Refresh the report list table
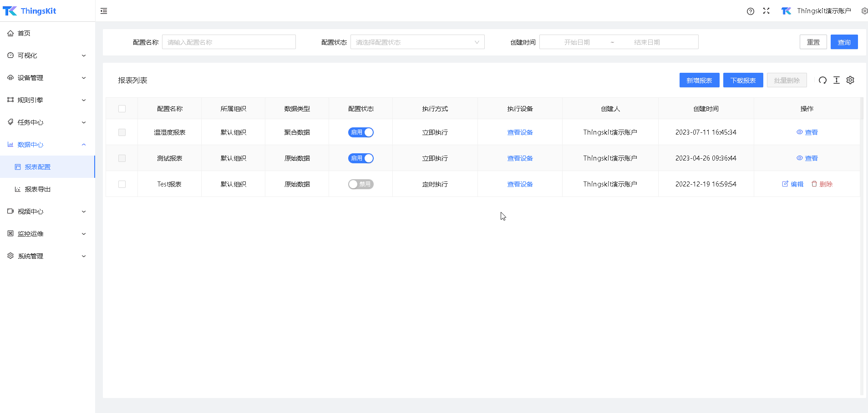The width and height of the screenshot is (868, 413). tap(822, 81)
